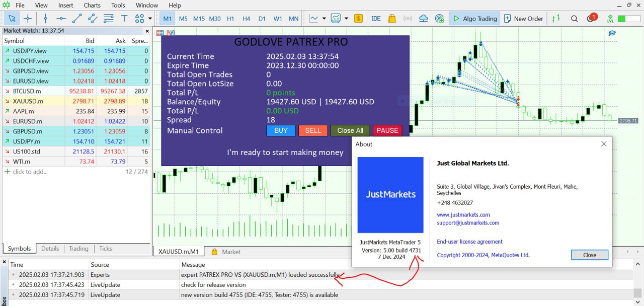The width and height of the screenshot is (644, 306).
Task: Open a New Order
Action: point(523,19)
